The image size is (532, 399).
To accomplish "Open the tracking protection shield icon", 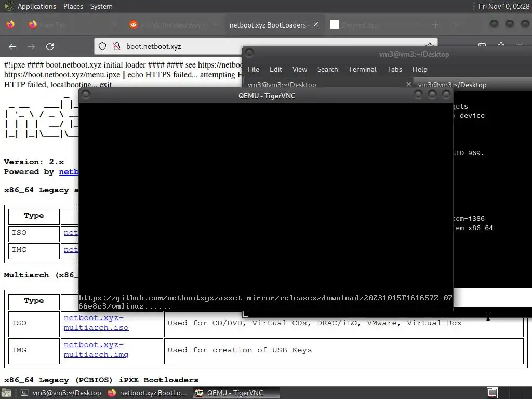I will point(102,46).
